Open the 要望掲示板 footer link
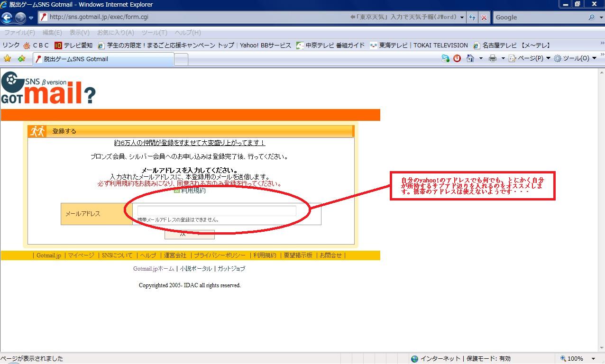 click(298, 255)
